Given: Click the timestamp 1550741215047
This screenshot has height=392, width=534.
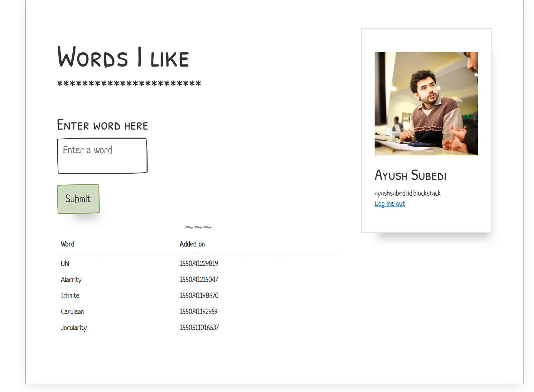Looking at the screenshot, I should (199, 279).
